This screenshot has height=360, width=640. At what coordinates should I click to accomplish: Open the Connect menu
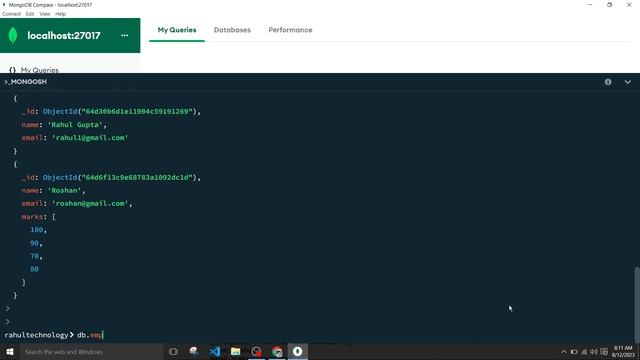[x=11, y=14]
